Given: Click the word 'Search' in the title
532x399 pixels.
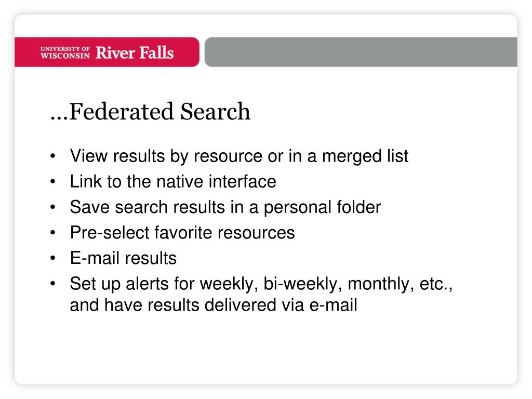Looking at the screenshot, I should (x=215, y=111).
